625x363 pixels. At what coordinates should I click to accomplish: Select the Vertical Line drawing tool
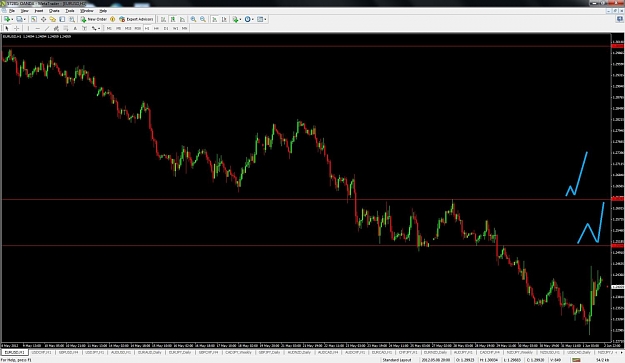pyautogui.click(x=28, y=28)
